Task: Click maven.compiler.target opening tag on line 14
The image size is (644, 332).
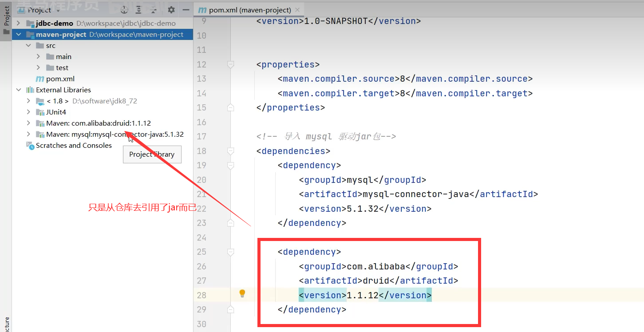Action: click(x=339, y=93)
